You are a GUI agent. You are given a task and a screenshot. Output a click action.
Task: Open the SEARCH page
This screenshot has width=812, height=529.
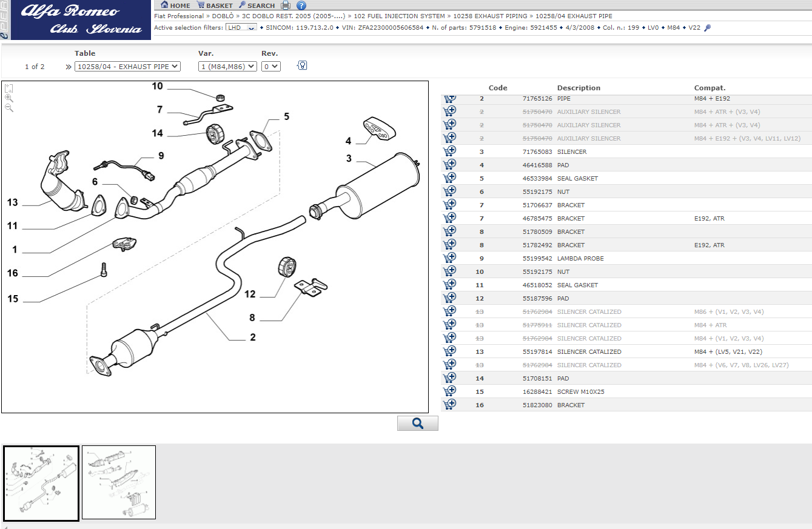click(257, 5)
